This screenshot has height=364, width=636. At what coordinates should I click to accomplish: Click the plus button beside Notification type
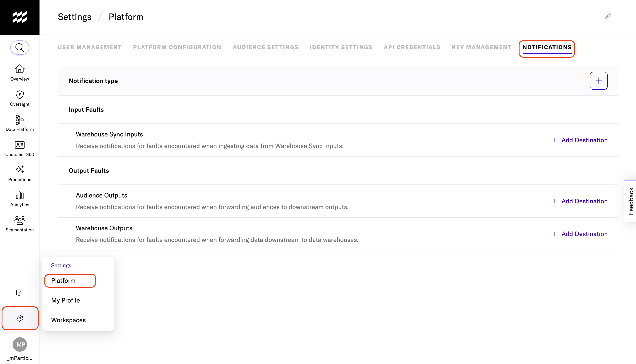click(599, 81)
